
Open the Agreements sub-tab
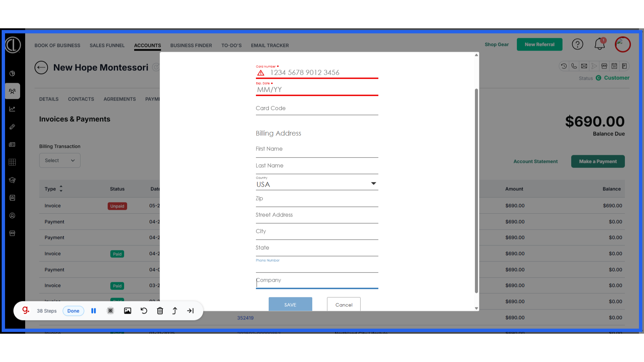pyautogui.click(x=120, y=99)
